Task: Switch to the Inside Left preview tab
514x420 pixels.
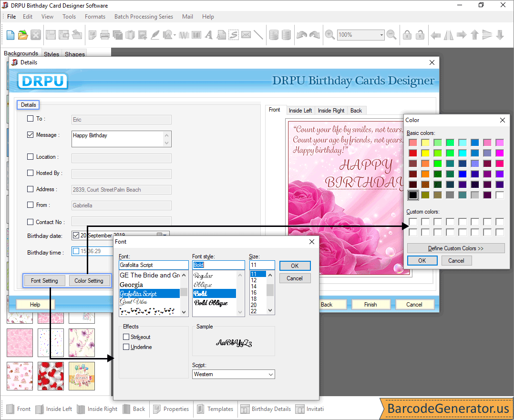Action: pos(300,111)
